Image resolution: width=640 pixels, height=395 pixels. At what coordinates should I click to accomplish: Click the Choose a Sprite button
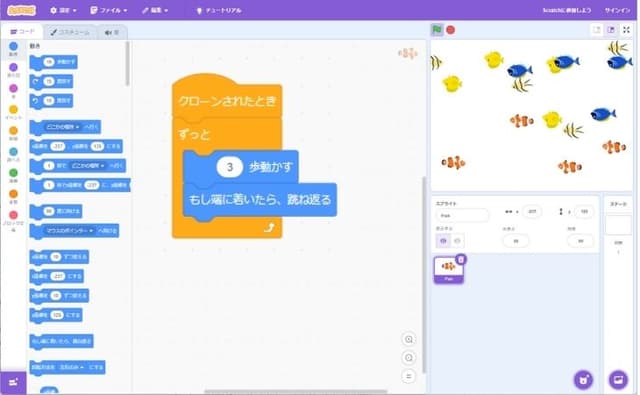pyautogui.click(x=584, y=380)
